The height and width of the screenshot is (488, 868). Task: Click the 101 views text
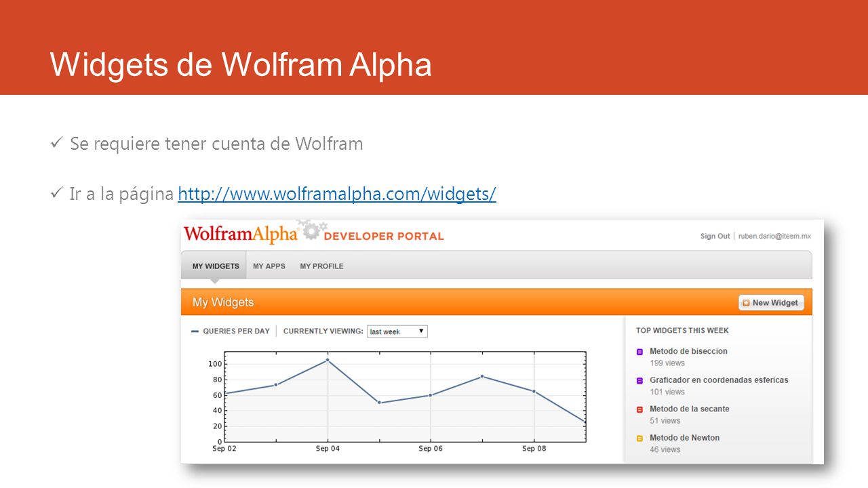667,392
